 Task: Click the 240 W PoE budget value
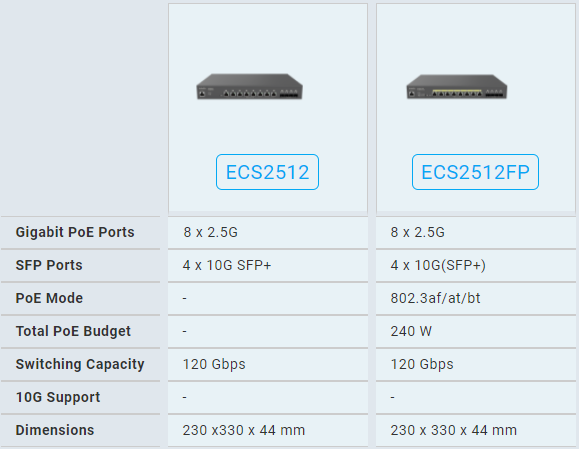(411, 331)
